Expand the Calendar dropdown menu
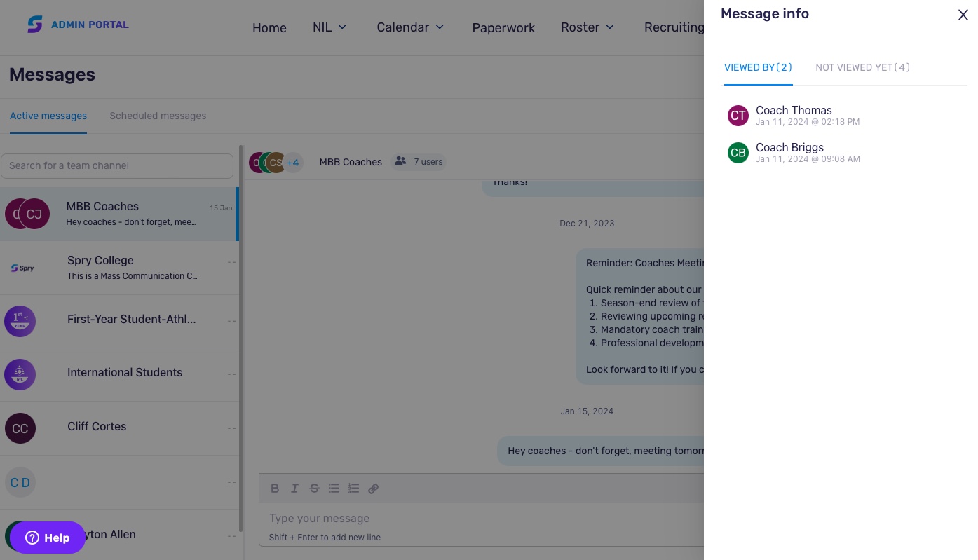The image size is (978, 560). click(x=410, y=27)
